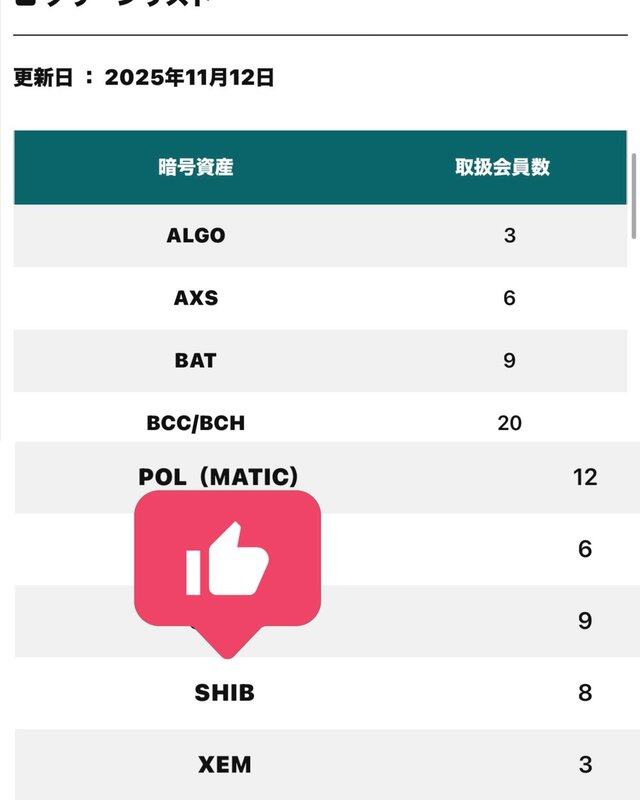Click the POL (MATIC) asset name
The image size is (640, 800).
pos(219,476)
